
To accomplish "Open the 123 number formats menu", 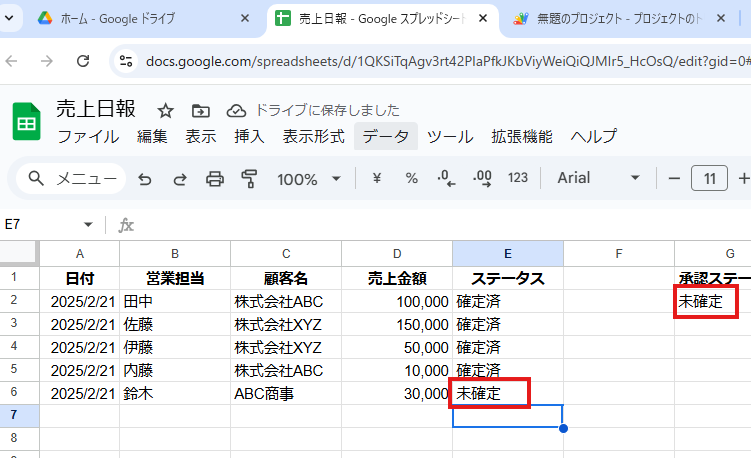I will [x=518, y=178].
